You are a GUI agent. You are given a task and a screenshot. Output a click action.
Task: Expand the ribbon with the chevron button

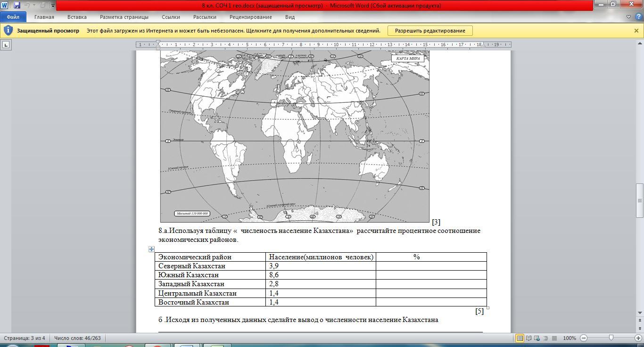point(628,17)
